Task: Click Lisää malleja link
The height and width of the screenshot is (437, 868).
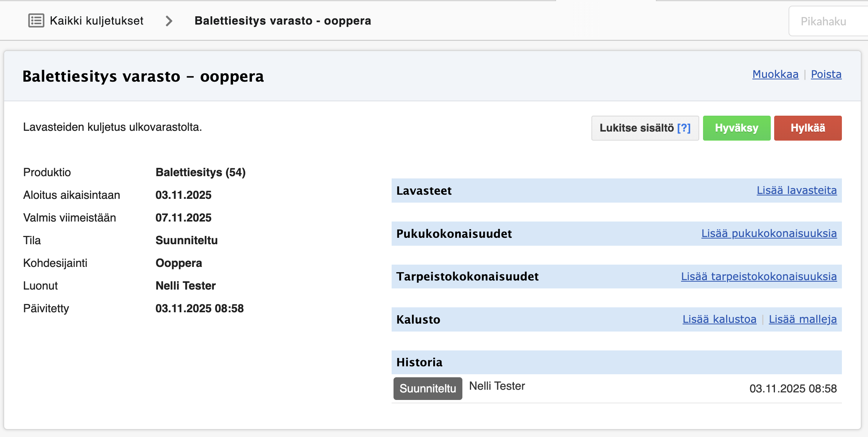Action: coord(803,319)
